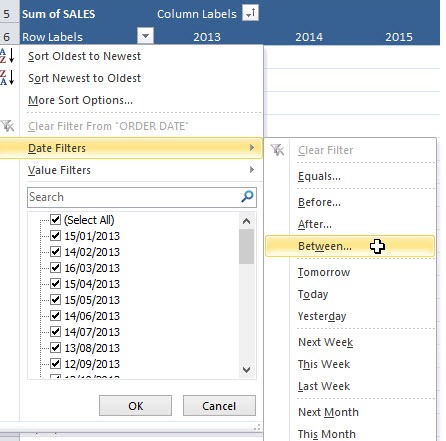The width and height of the screenshot is (446, 441).
Task: Filter dates by This Week
Action: coord(324,364)
